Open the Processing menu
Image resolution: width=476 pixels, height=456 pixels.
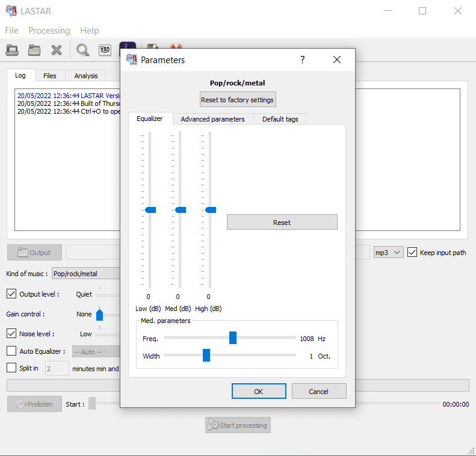click(49, 31)
